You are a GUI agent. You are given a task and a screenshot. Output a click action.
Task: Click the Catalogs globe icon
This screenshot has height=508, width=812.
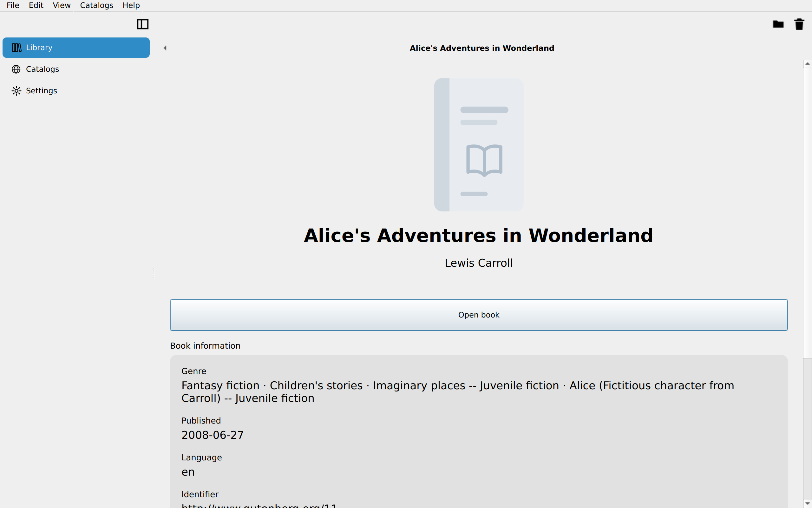click(16, 69)
